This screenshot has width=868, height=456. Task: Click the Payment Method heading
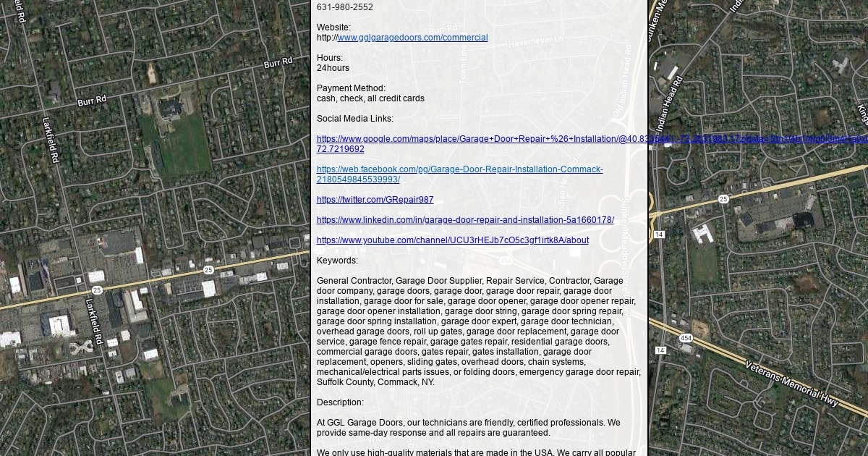pyautogui.click(x=351, y=88)
